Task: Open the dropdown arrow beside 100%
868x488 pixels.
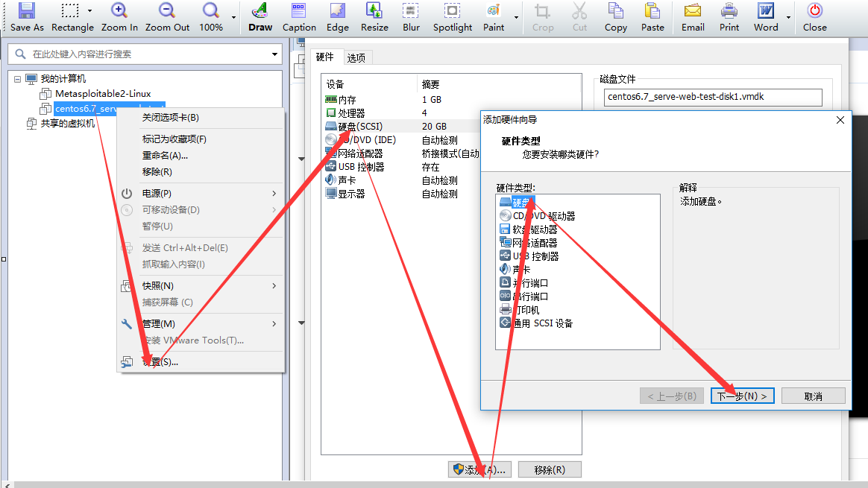Action: (233, 17)
